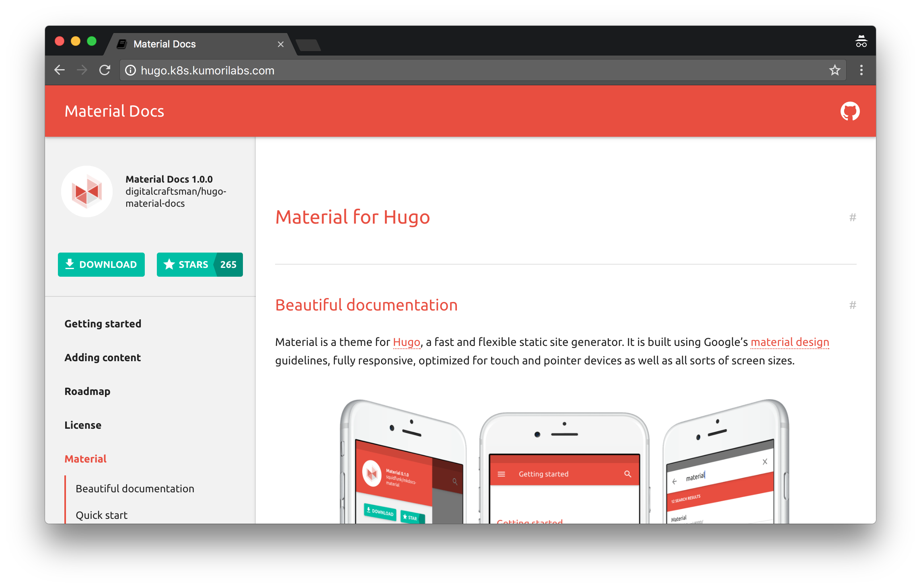Jump to Beautiful documentation sidebar subsection
The width and height of the screenshot is (921, 588).
135,489
